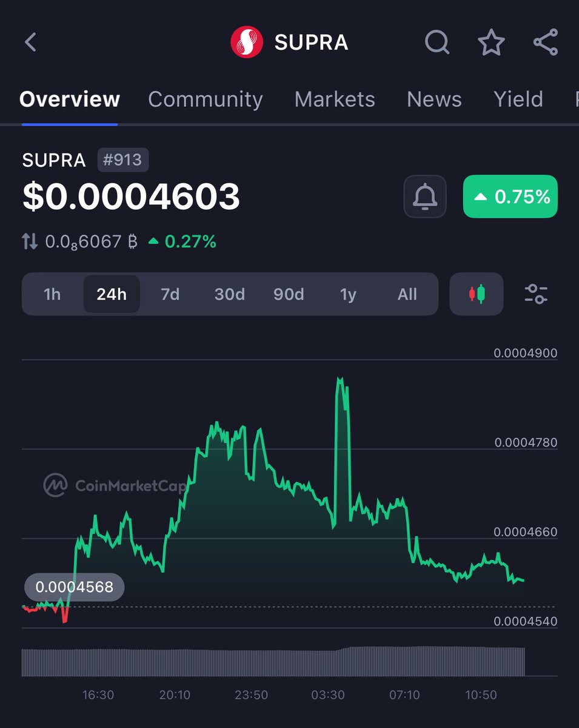Tap the 03:30 time label

pos(328,695)
